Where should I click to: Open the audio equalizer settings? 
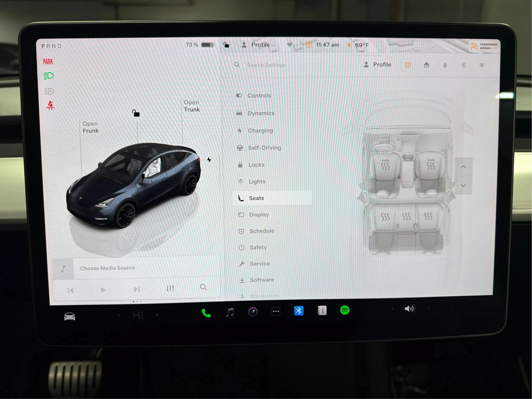point(170,288)
